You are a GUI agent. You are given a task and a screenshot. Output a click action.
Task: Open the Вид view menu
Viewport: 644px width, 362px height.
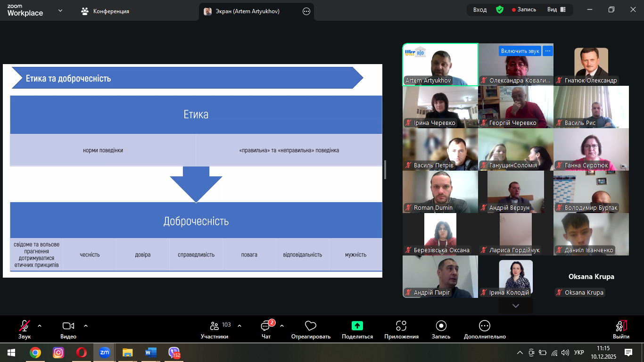(x=556, y=10)
